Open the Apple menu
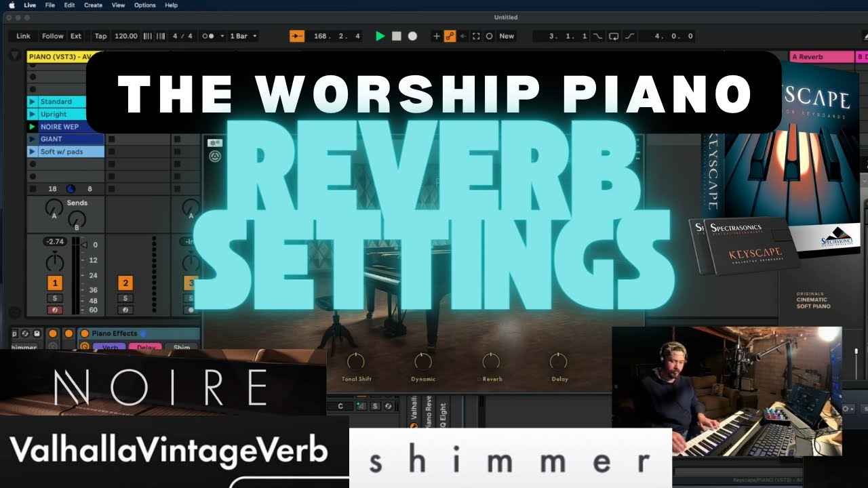868x488 pixels. [12, 5]
